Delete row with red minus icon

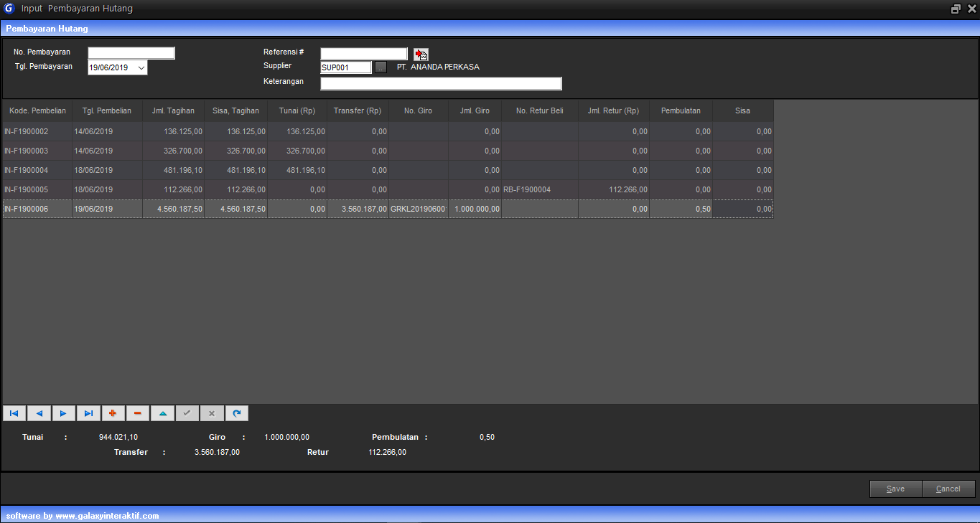pos(137,413)
